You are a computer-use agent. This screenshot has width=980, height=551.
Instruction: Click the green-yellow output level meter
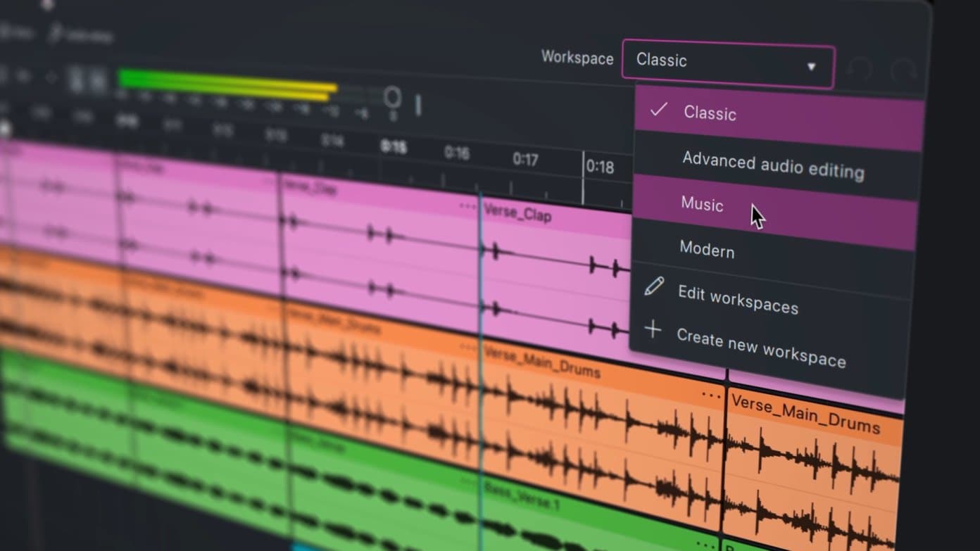coord(227,85)
